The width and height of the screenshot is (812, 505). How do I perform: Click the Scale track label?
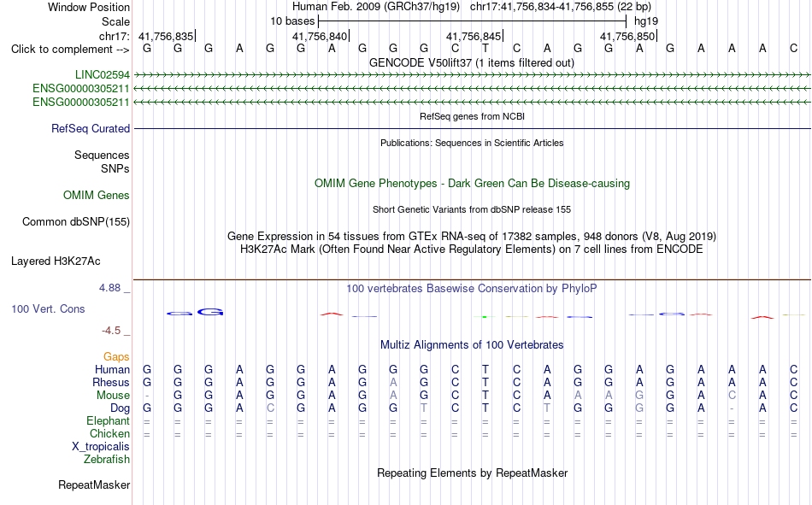click(115, 21)
